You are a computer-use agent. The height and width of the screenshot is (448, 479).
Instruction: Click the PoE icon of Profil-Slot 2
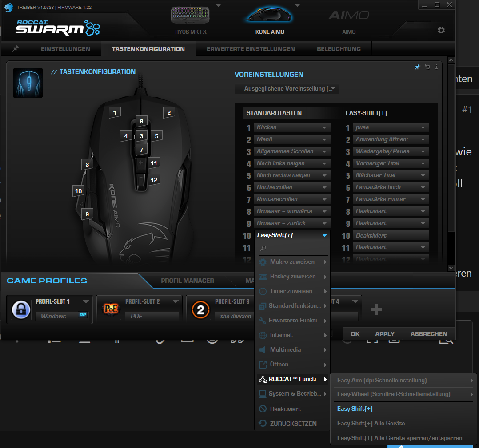pyautogui.click(x=111, y=309)
